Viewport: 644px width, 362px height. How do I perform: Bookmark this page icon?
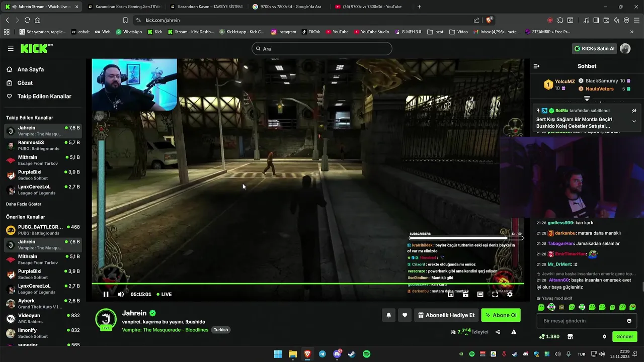[125, 20]
